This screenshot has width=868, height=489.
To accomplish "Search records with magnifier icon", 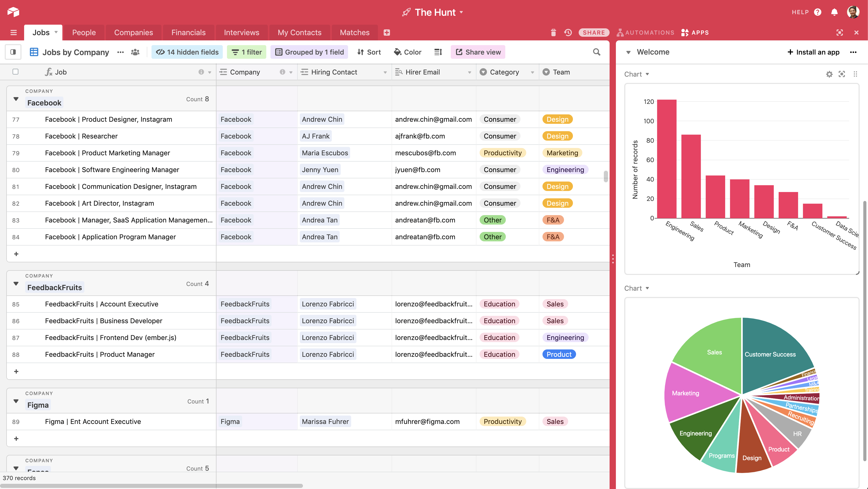I will pyautogui.click(x=596, y=52).
